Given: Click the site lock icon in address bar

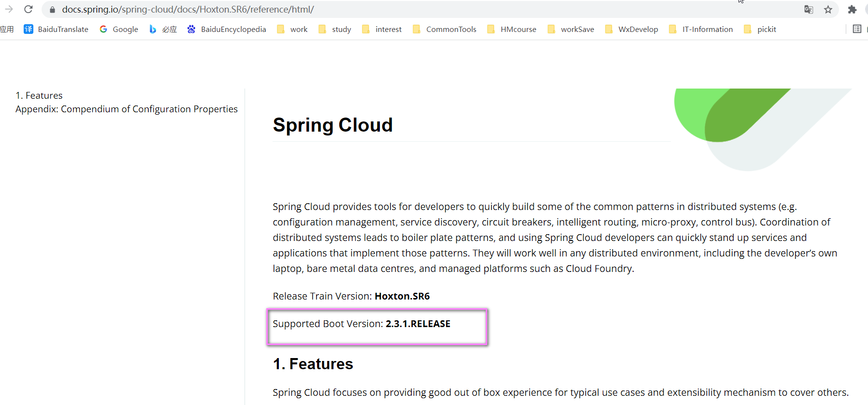Looking at the screenshot, I should [x=52, y=10].
